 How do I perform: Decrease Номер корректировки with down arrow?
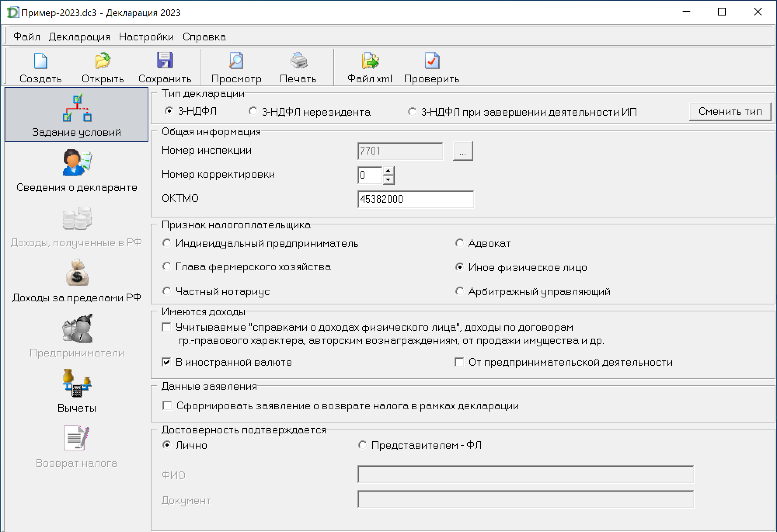388,180
